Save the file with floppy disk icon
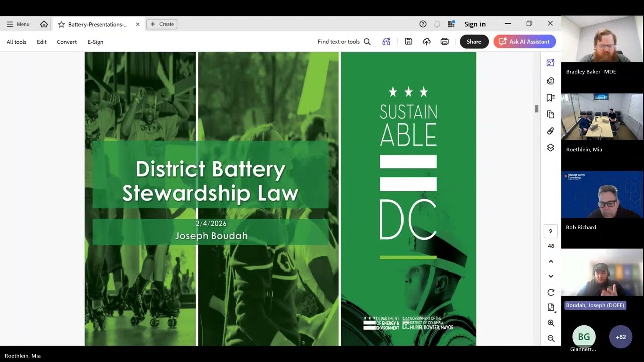 (409, 42)
